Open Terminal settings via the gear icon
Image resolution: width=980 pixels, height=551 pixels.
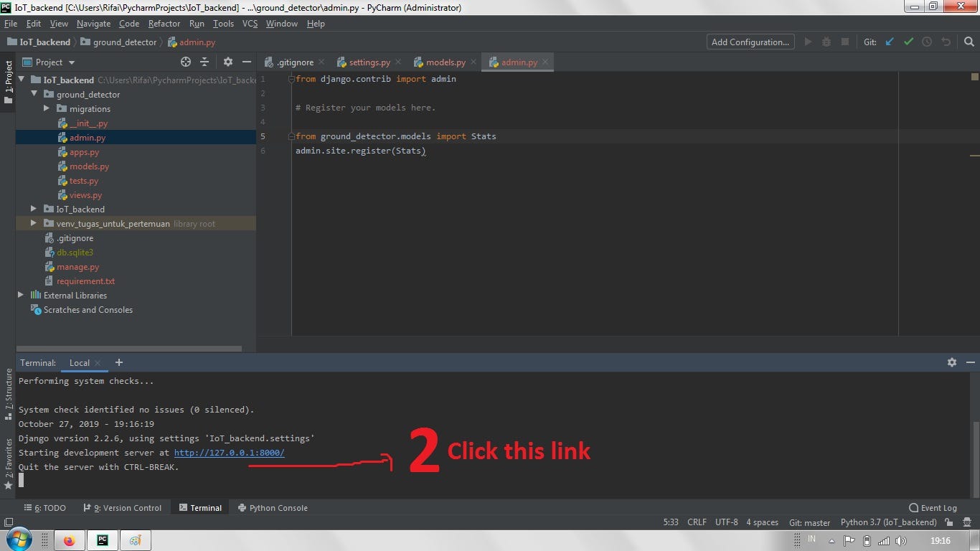click(x=952, y=362)
